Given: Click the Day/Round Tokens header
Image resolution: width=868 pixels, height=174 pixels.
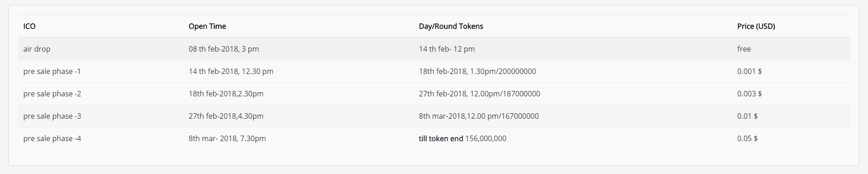Looking at the screenshot, I should [451, 26].
